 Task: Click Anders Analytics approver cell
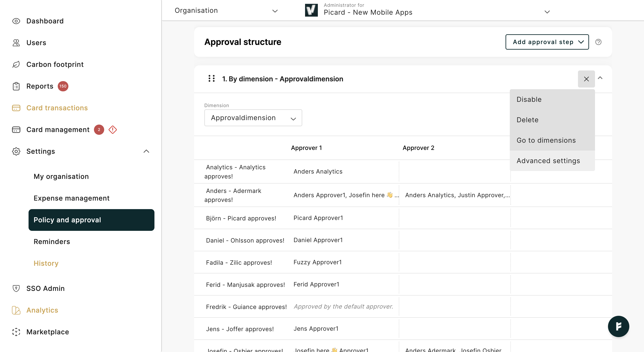click(318, 171)
